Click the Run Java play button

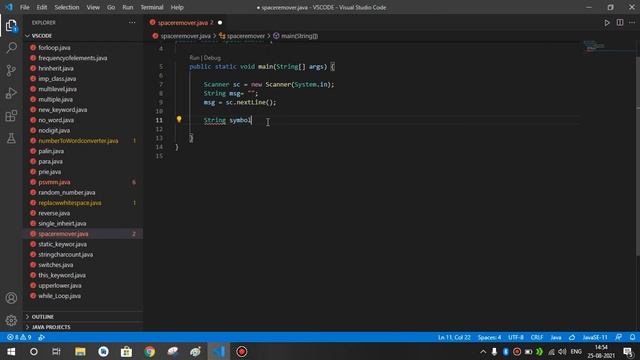pos(607,23)
